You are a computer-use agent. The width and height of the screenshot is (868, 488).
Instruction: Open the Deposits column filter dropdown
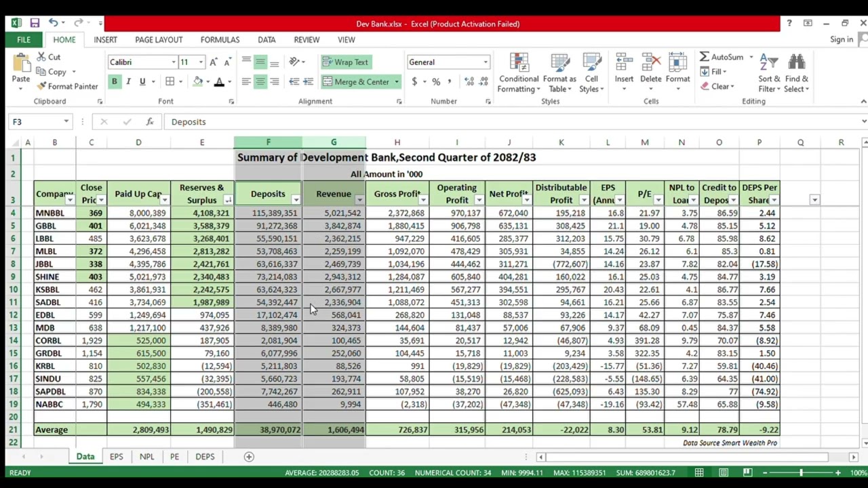click(x=296, y=200)
